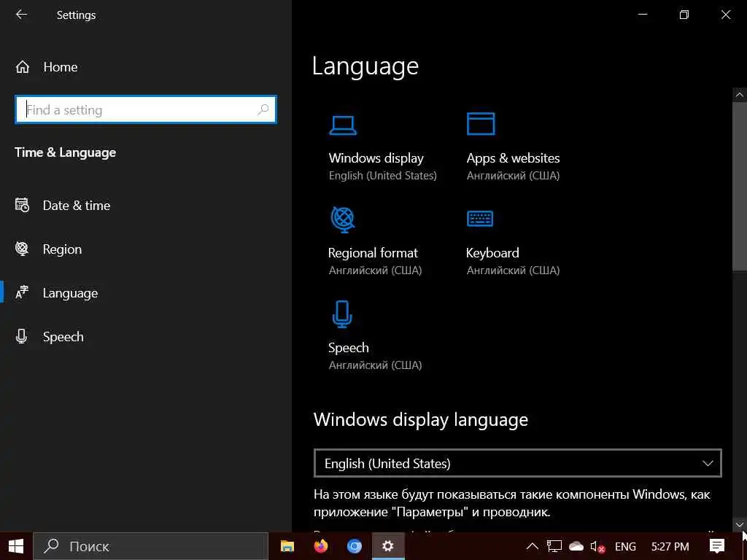
Task: Open the blue browser taskbar icon
Action: pos(355,546)
